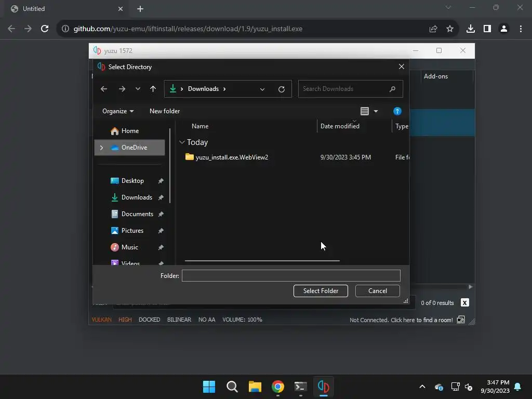
Task: Clear yuzu filter with X button
Action: (464, 303)
